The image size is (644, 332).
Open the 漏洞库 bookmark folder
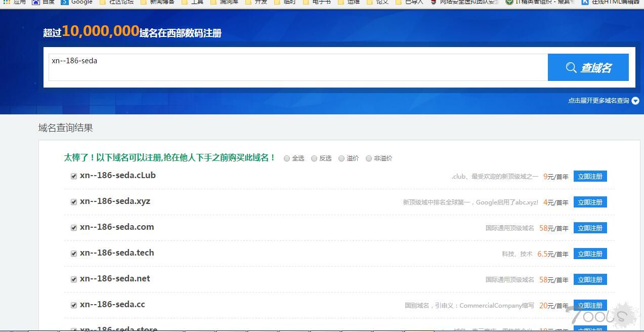pyautogui.click(x=224, y=2)
